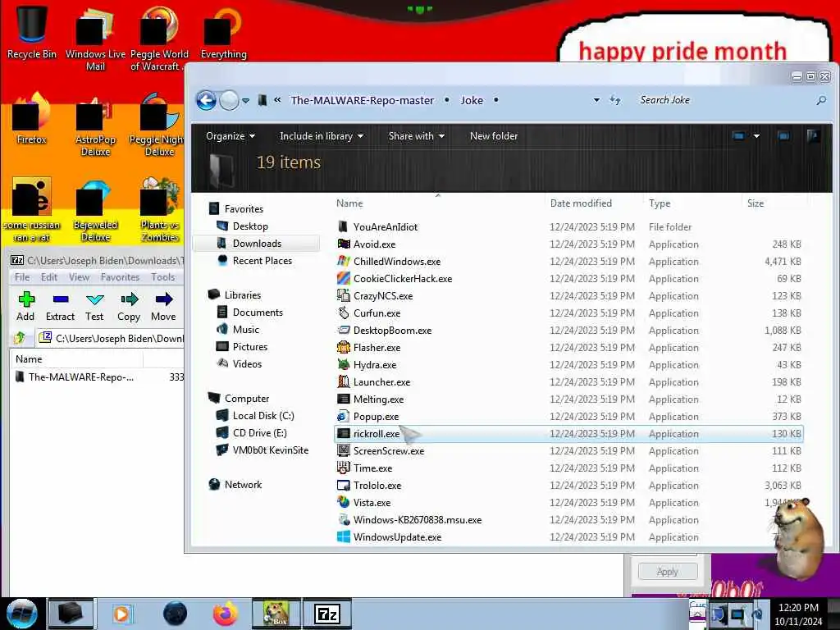The height and width of the screenshot is (630, 840).
Task: Select Launcher.exe icon
Action: click(x=344, y=381)
